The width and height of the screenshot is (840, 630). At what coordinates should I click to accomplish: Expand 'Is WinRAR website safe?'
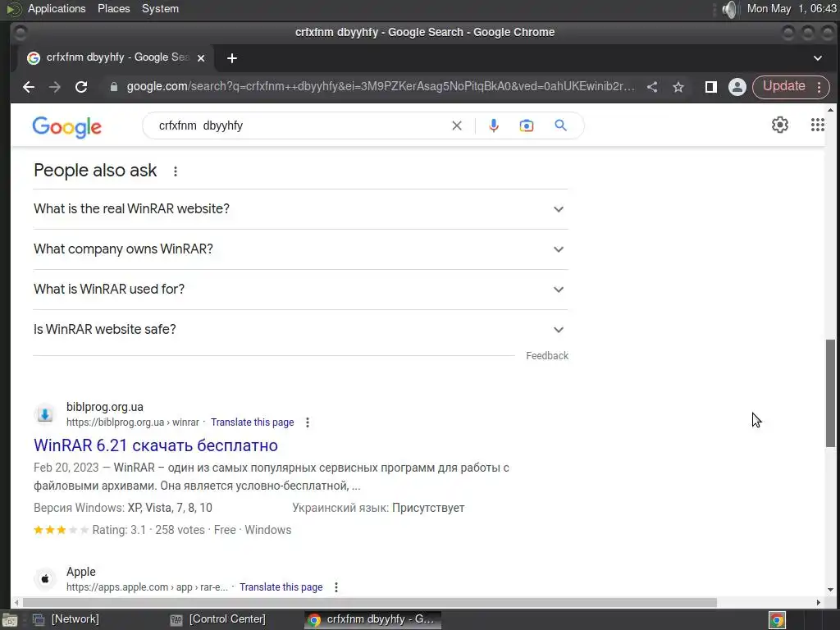pos(300,330)
